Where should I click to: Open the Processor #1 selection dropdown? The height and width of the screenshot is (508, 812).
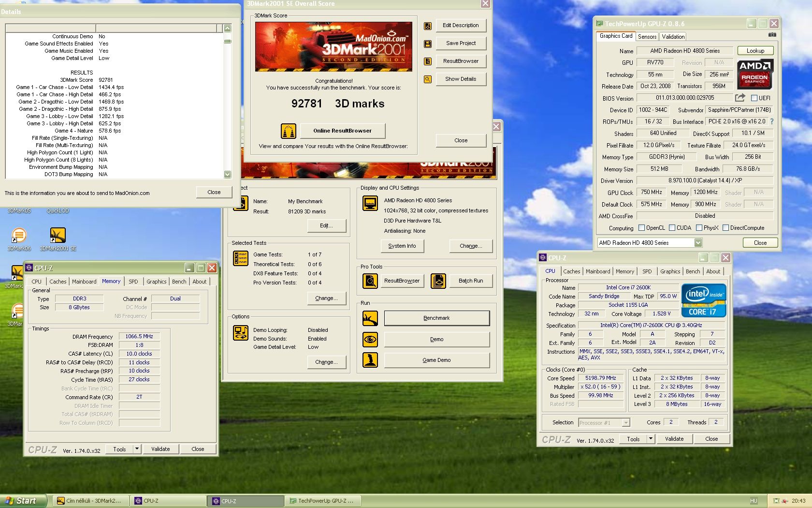pyautogui.click(x=626, y=423)
